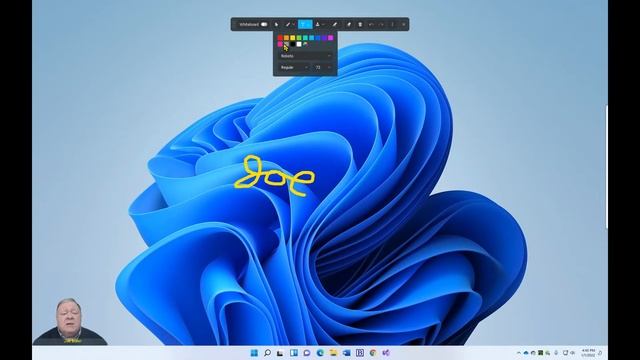
Task: Open the Windows Start menu
Action: click(x=254, y=353)
